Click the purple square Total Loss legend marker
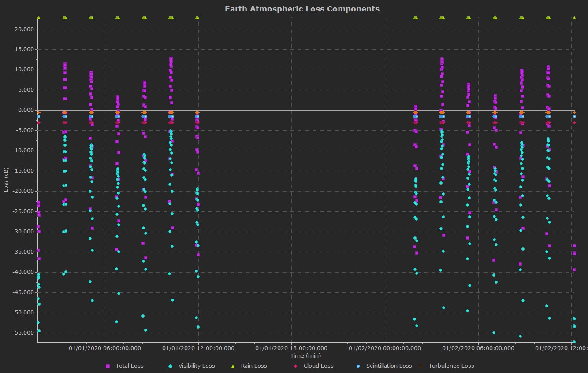Viewport: 588px width, 373px height. 108,366
